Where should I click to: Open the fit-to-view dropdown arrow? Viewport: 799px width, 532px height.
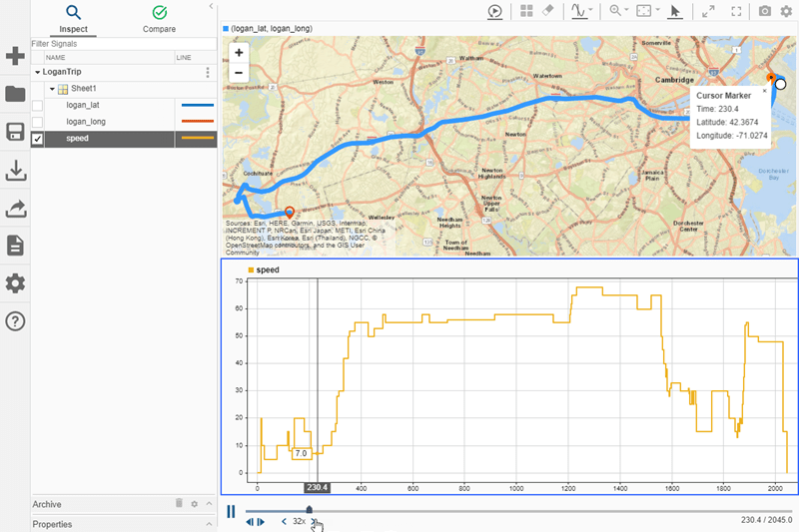click(x=657, y=10)
